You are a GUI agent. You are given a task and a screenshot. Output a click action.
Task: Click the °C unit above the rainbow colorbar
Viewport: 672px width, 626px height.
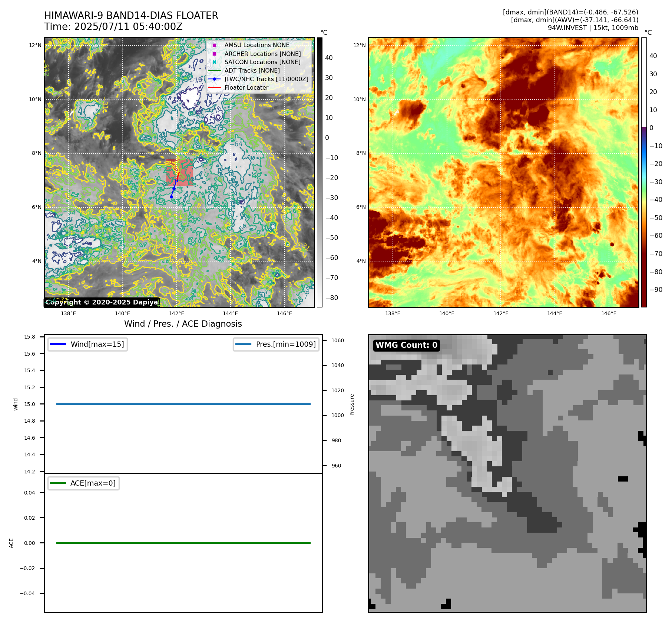point(648,33)
